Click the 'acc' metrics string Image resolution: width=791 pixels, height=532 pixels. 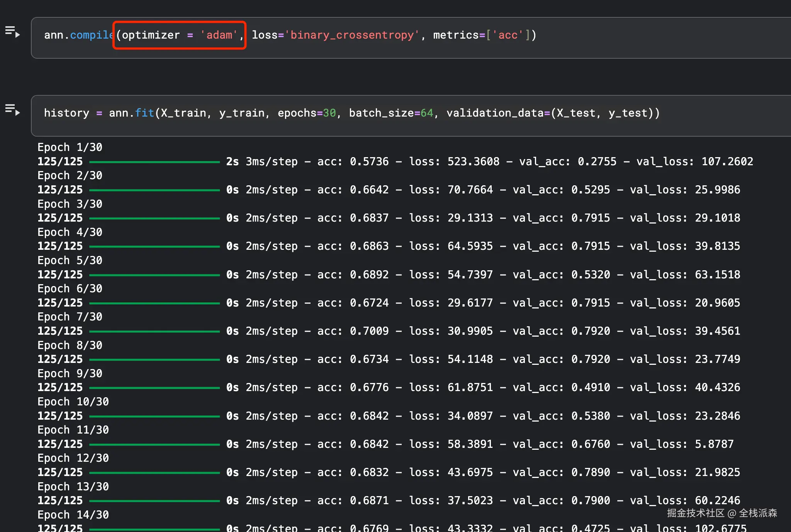coord(508,35)
